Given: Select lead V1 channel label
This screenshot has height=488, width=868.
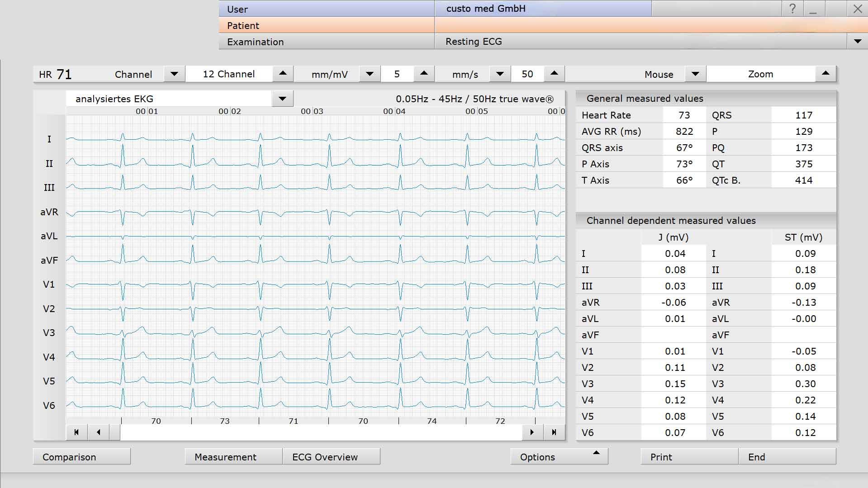Looking at the screenshot, I should 49,284.
